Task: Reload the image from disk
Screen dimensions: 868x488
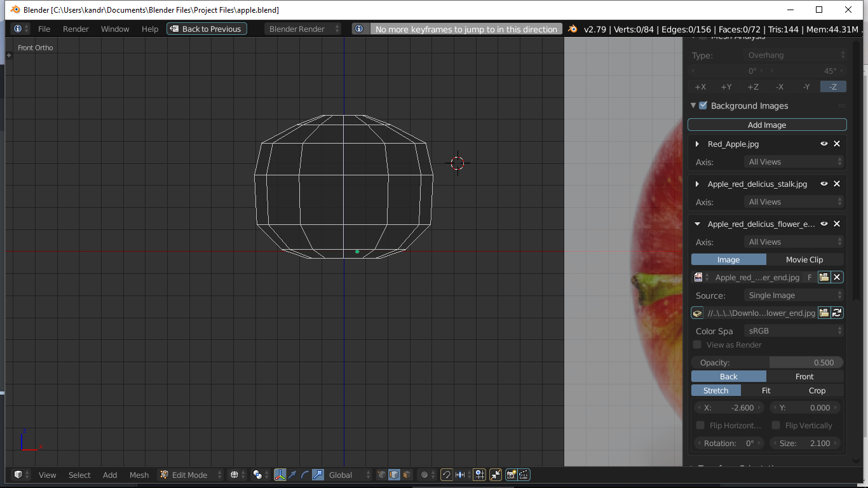Action: [837, 313]
